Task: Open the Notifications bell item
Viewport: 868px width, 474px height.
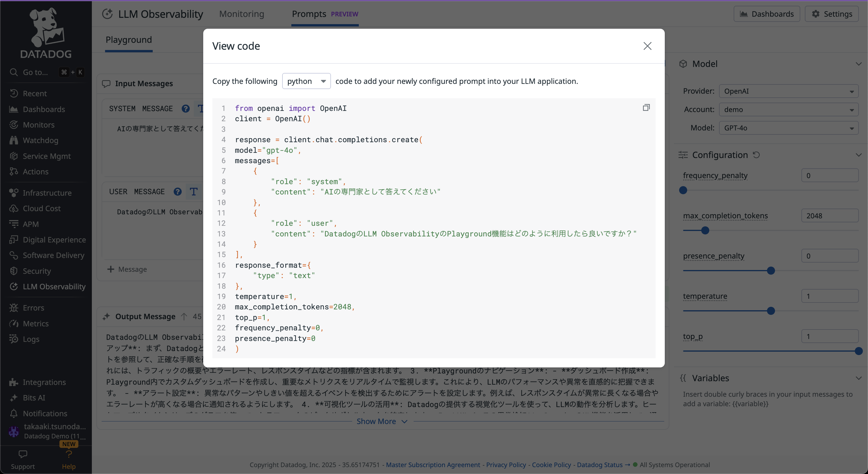Action: [44, 413]
